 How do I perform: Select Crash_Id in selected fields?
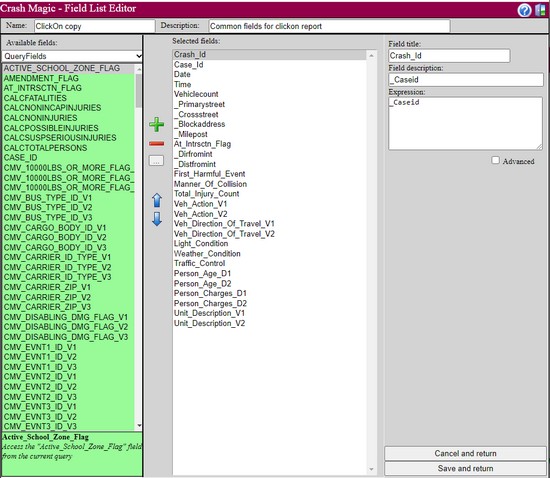coord(269,54)
